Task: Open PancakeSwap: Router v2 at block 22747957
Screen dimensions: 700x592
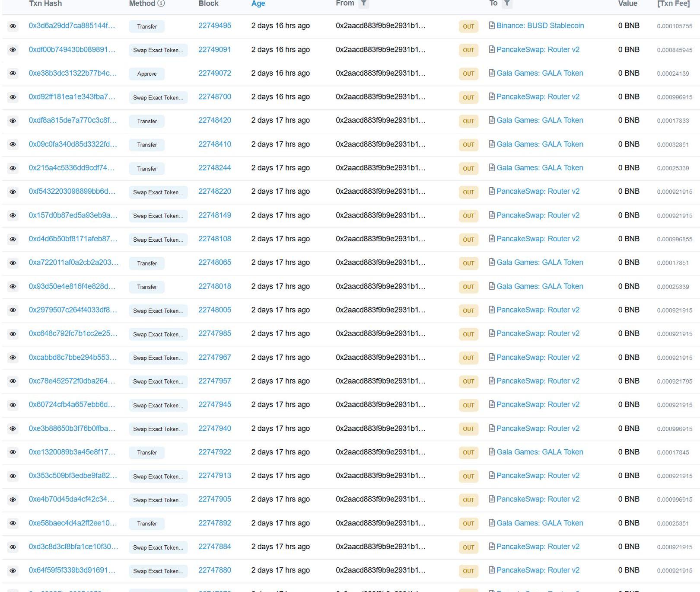Action: [538, 381]
